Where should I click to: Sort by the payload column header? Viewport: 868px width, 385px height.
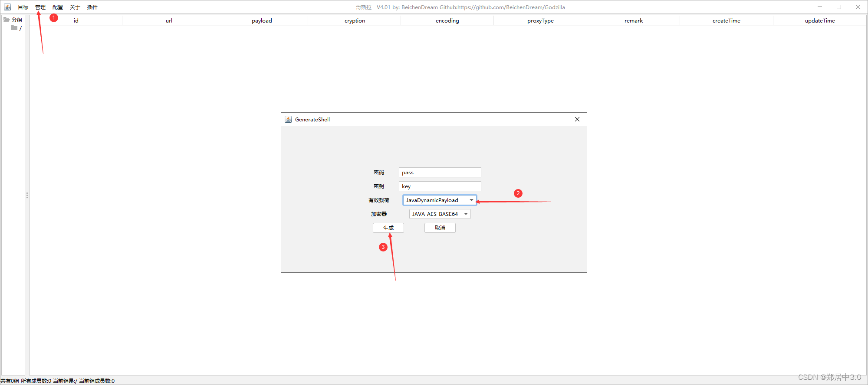262,20
